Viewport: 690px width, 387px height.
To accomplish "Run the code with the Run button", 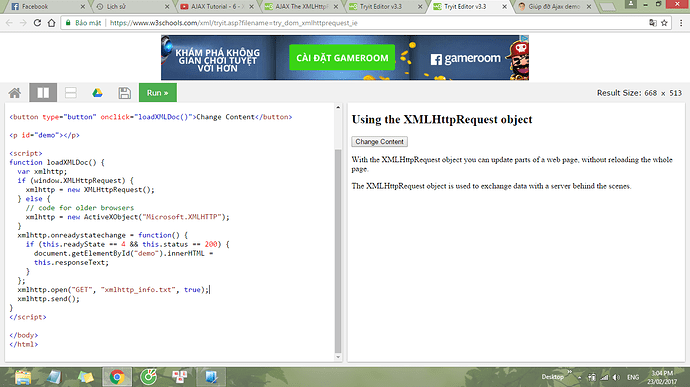I will [158, 93].
